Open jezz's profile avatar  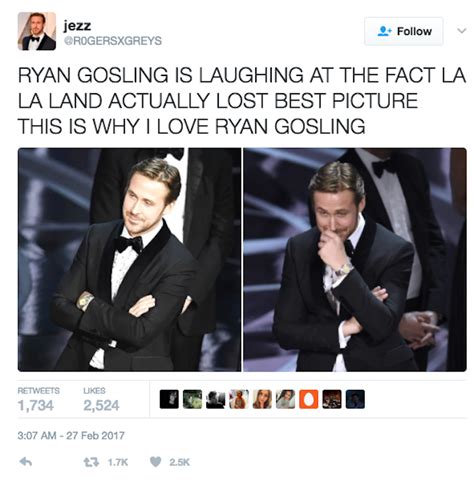tap(37, 31)
